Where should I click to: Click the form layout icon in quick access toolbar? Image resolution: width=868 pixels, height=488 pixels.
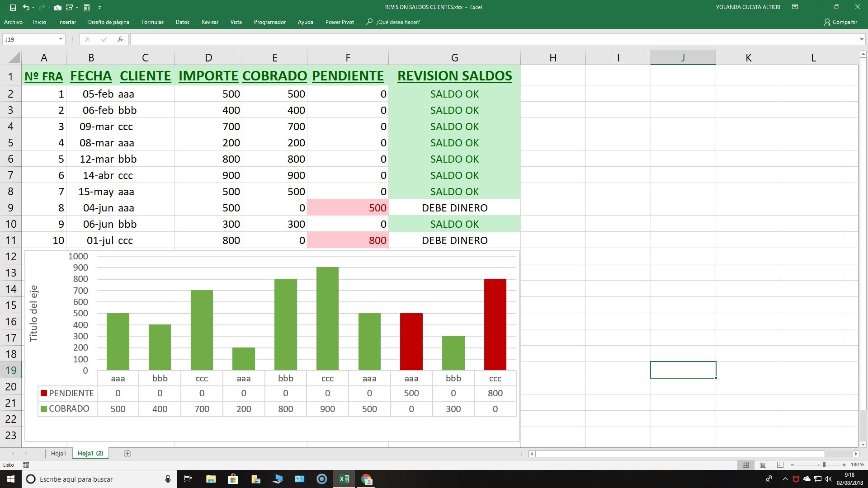point(69,7)
